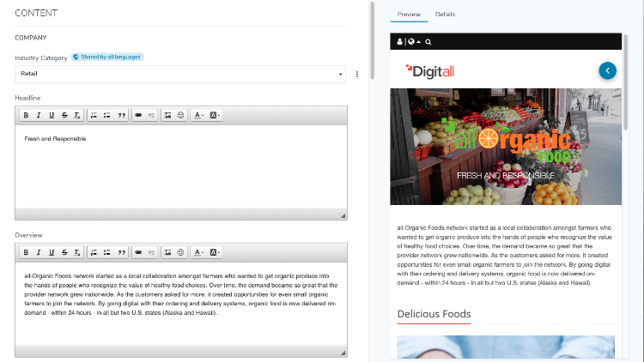Toggle Italic in Headline editor toolbar
This screenshot has height=362, width=644.
point(39,115)
